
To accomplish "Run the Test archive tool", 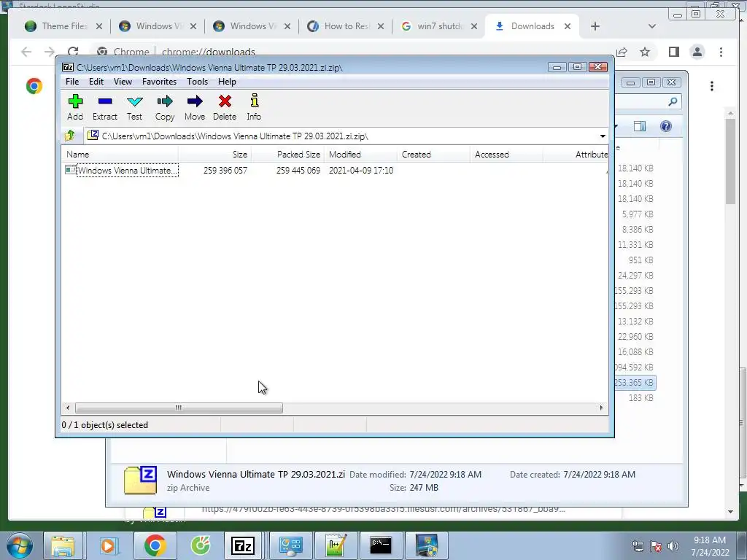I will click(x=134, y=107).
